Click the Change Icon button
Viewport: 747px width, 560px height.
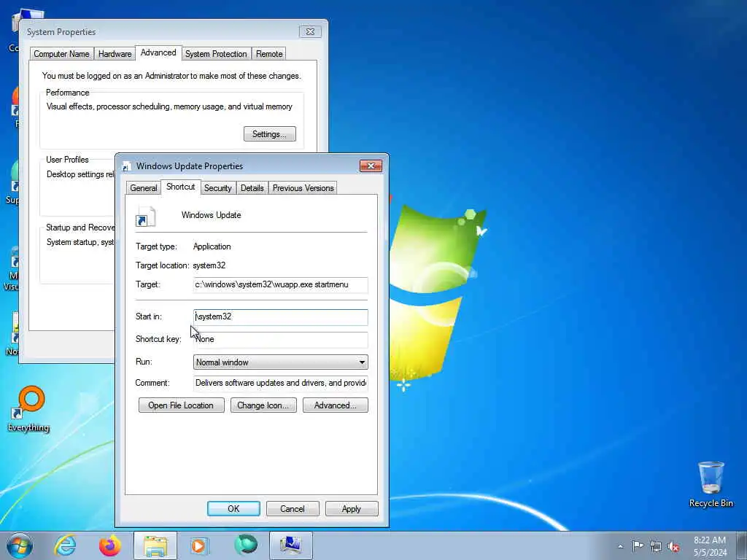tap(263, 405)
